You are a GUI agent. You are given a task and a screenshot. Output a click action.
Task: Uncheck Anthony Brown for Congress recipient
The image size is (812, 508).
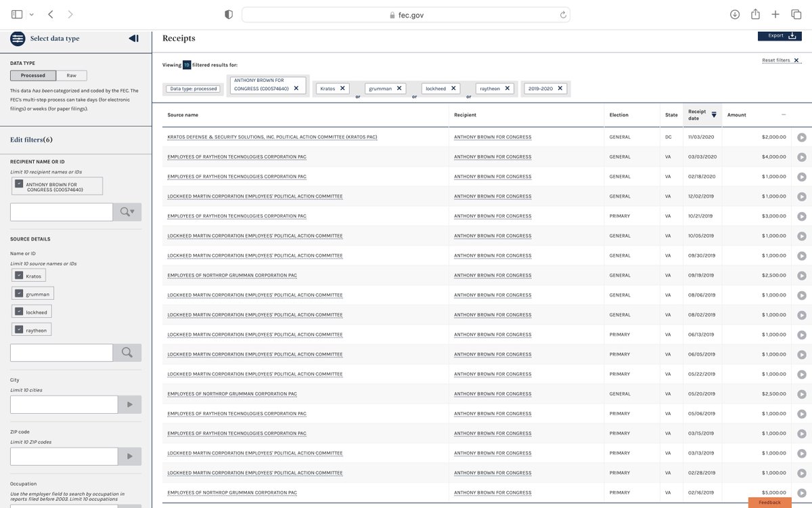[x=19, y=184]
